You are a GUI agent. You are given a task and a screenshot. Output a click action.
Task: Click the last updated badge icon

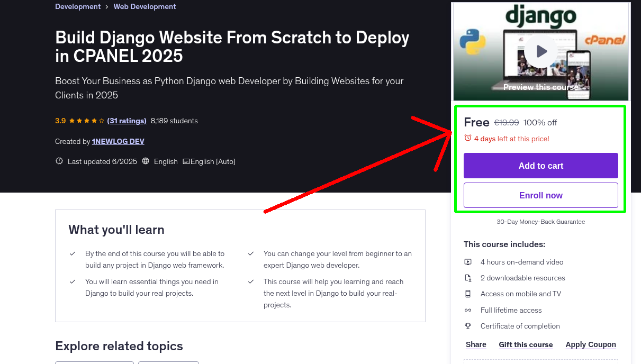59,161
